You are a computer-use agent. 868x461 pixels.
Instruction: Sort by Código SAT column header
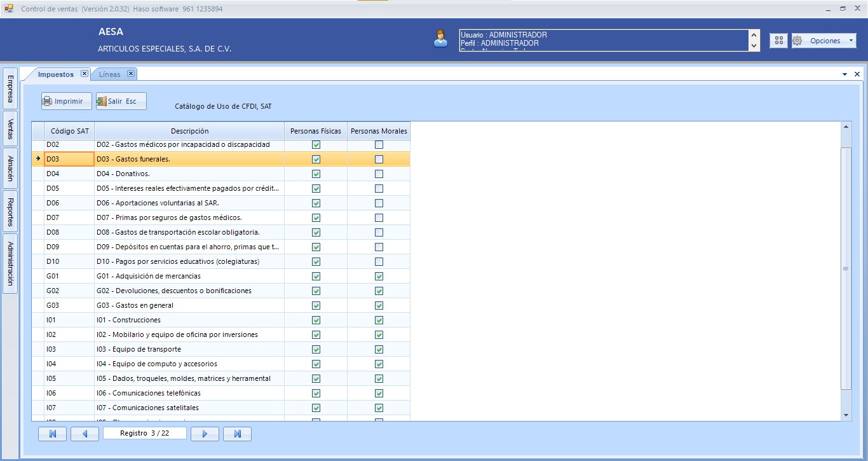(70, 131)
